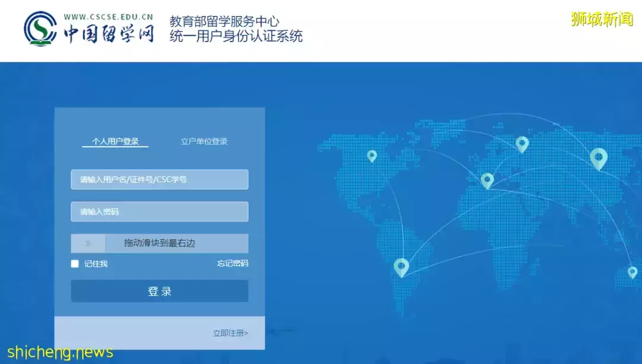642x364 pixels.
Task: Click the 忘记密码 forgot password link
Action: 231,263
